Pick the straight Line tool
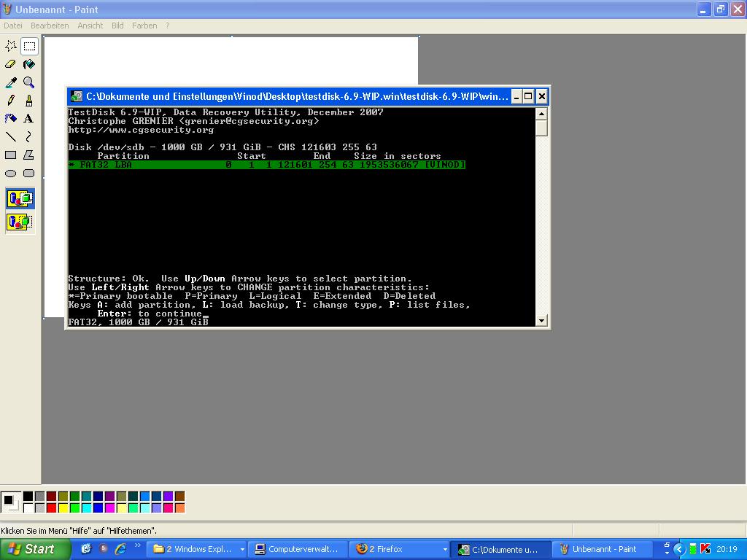 point(10,136)
